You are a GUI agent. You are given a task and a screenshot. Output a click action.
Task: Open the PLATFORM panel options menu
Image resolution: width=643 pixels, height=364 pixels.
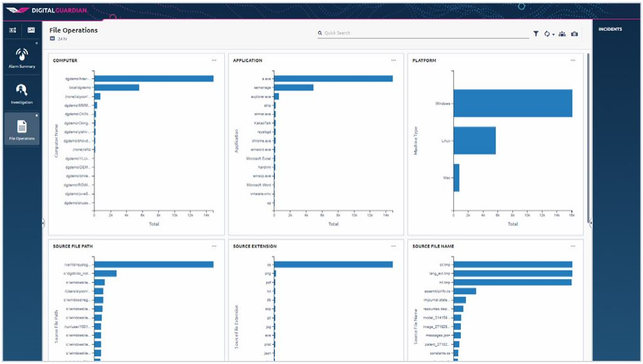tap(573, 60)
